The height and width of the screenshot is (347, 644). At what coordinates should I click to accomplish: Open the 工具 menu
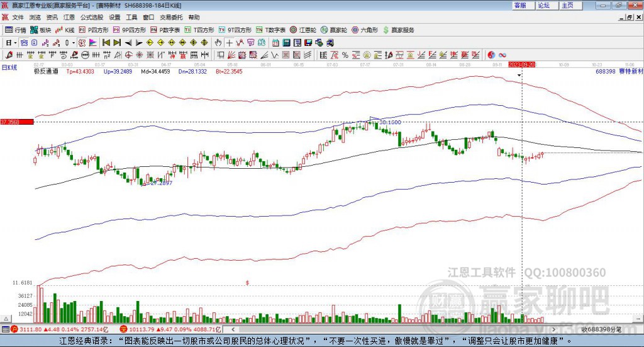[131, 17]
